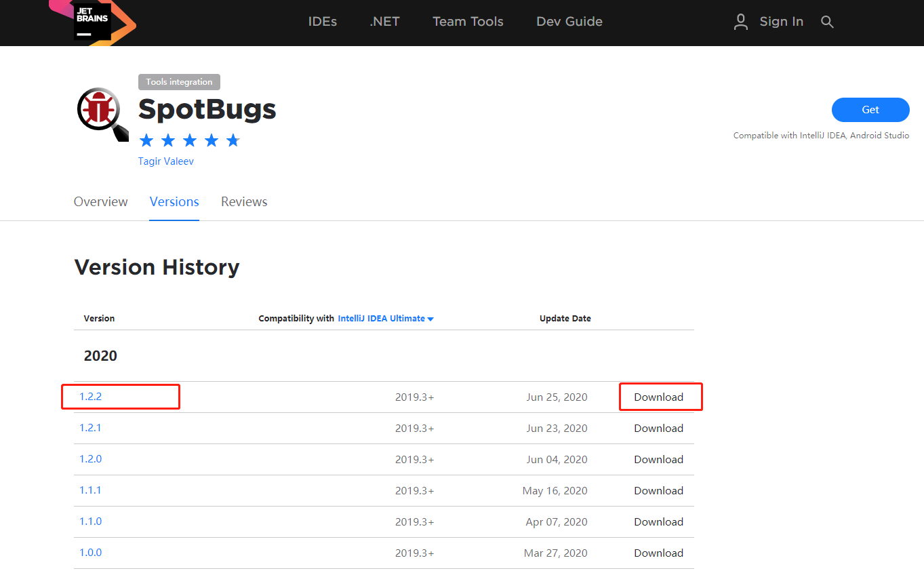Select the fifth rating star
Image resolution: width=924 pixels, height=573 pixels.
(x=233, y=140)
